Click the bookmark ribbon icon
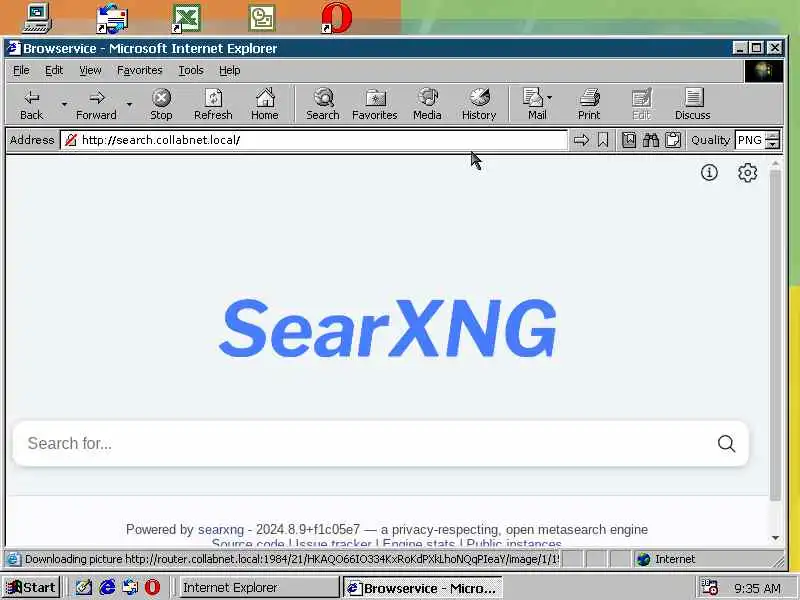Image resolution: width=800 pixels, height=600 pixels. click(603, 140)
